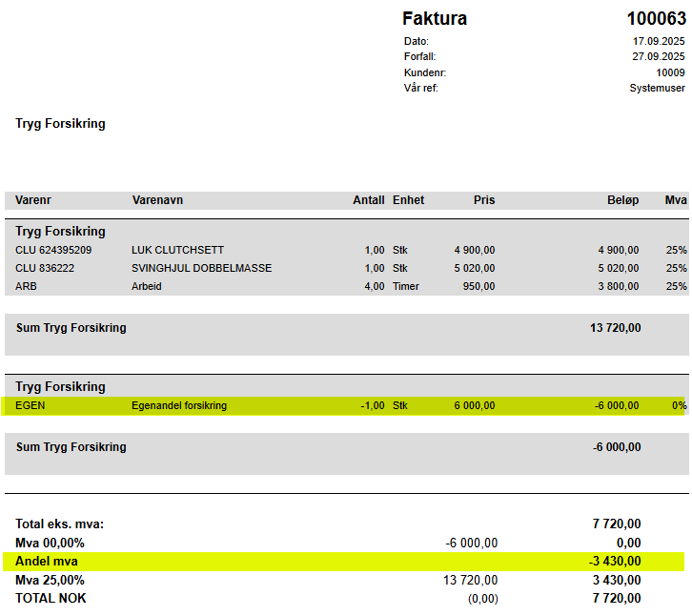692x616 pixels.
Task: Click the Beløp column header
Action: [x=622, y=200]
